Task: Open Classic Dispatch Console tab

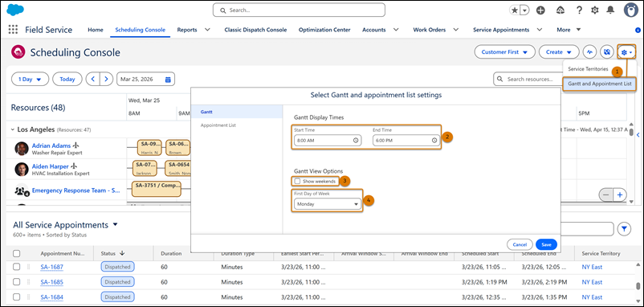Action: pos(255,30)
